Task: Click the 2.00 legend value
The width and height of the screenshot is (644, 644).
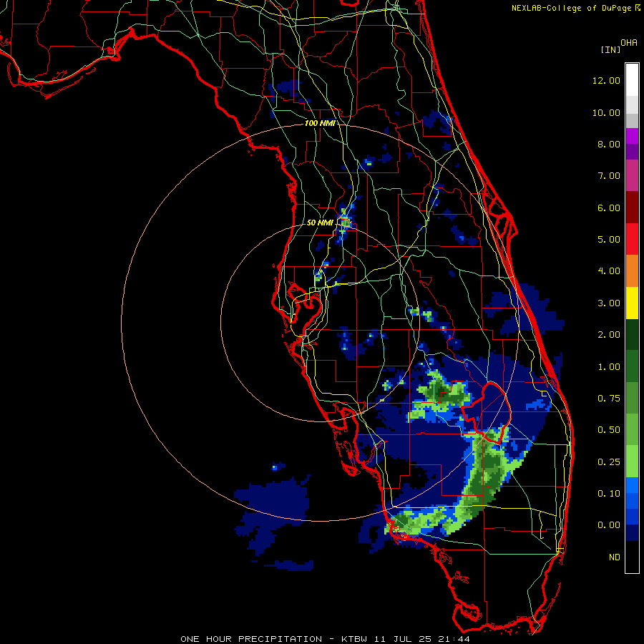Action: coord(609,335)
